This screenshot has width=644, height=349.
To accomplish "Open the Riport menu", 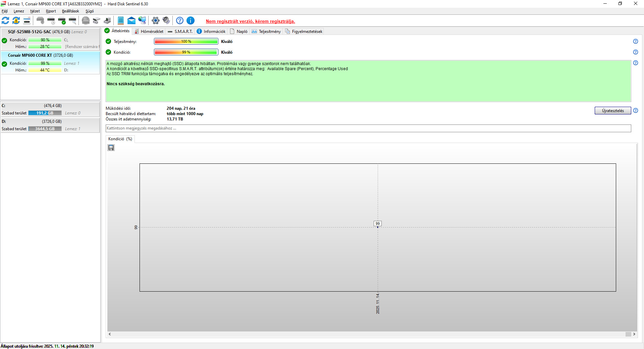I will coord(51,11).
